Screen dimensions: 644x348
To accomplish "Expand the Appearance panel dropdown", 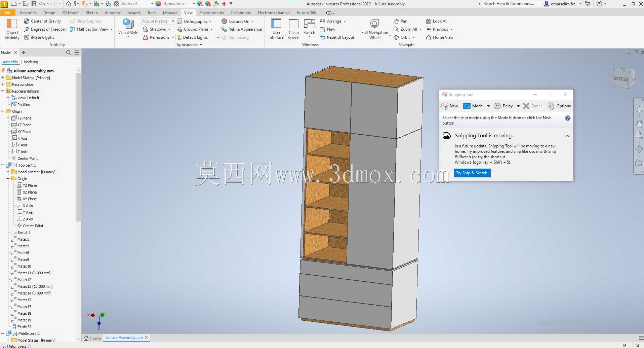I will click(x=189, y=45).
